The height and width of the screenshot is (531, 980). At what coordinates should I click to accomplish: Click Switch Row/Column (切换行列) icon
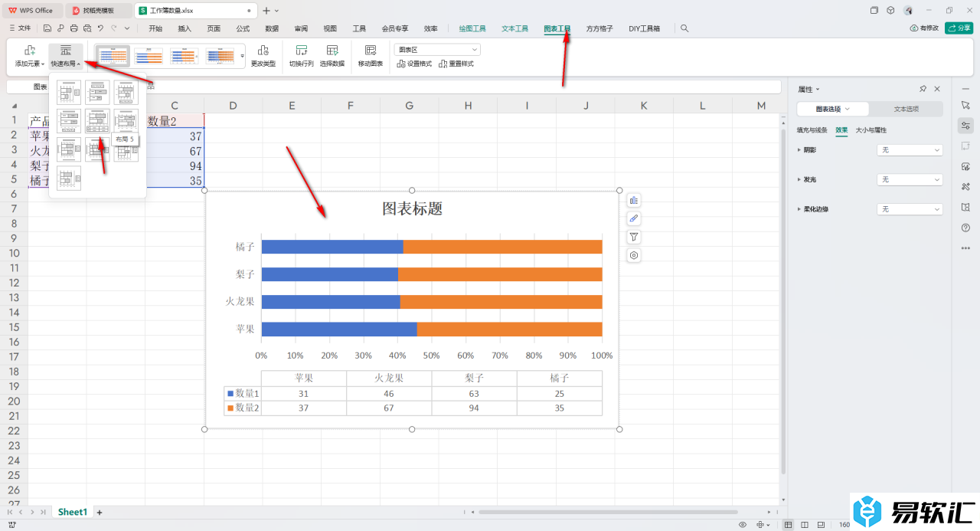(x=301, y=51)
